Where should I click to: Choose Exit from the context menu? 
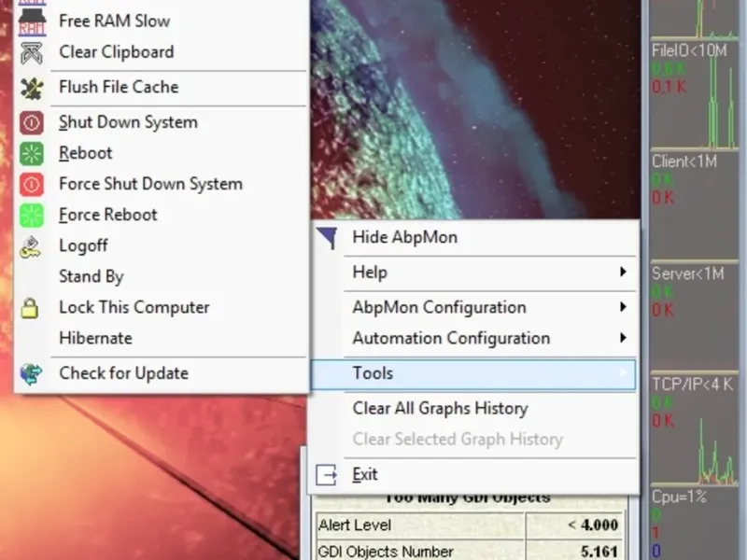click(473, 475)
